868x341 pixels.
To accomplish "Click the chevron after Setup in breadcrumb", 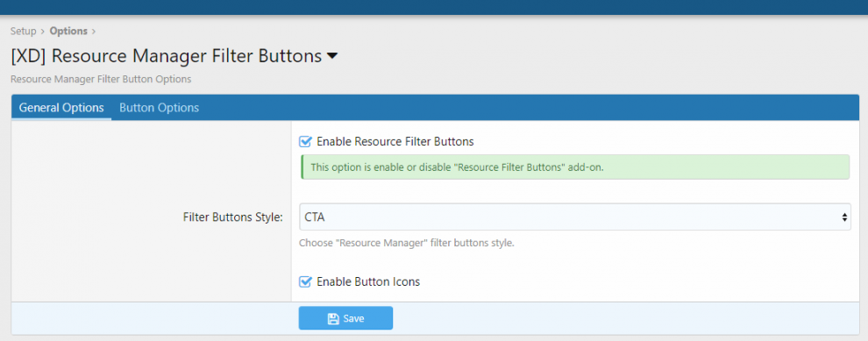I will pos(42,31).
